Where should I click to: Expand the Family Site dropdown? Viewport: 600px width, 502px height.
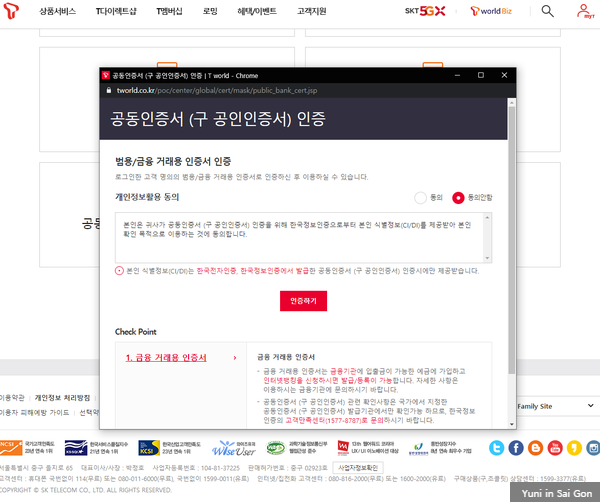coord(554,406)
